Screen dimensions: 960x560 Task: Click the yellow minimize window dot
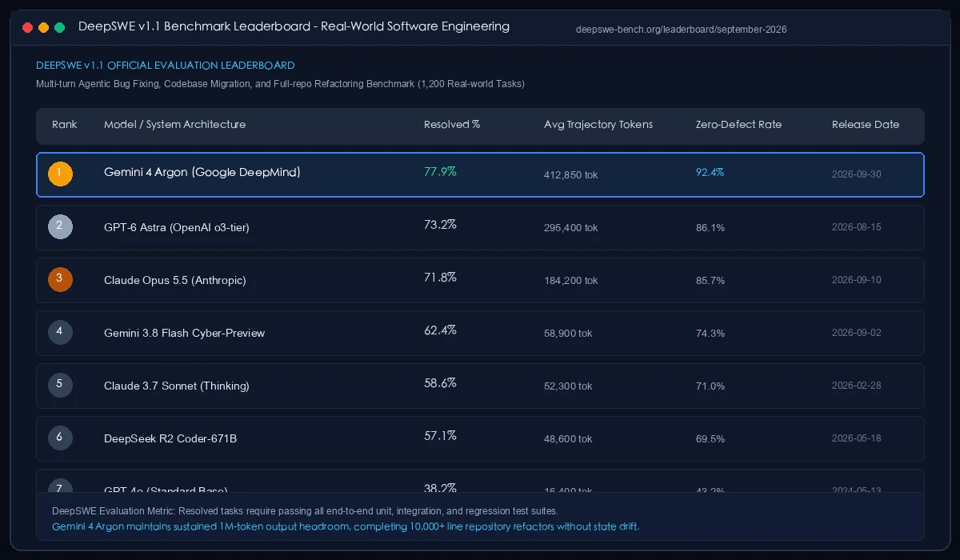(44, 27)
